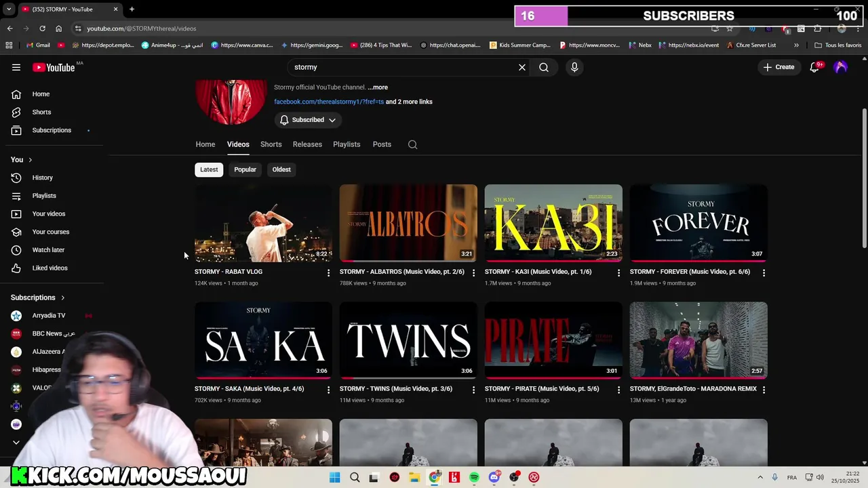
Task: Play the STORMY - RABAT VLOG thumbnail
Action: click(263, 223)
